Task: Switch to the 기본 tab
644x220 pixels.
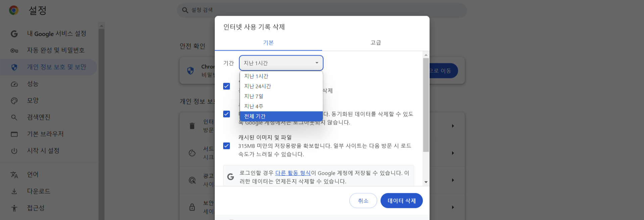Action: (x=268, y=43)
